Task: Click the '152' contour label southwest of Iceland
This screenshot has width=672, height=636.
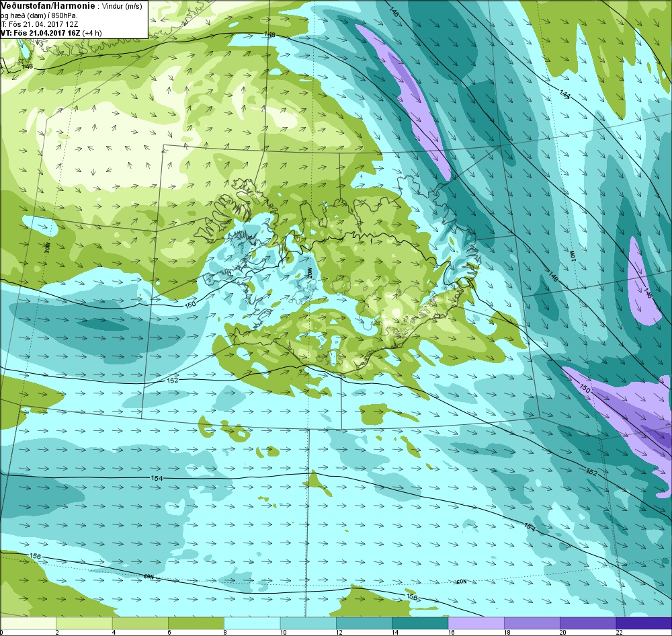Action: click(172, 381)
